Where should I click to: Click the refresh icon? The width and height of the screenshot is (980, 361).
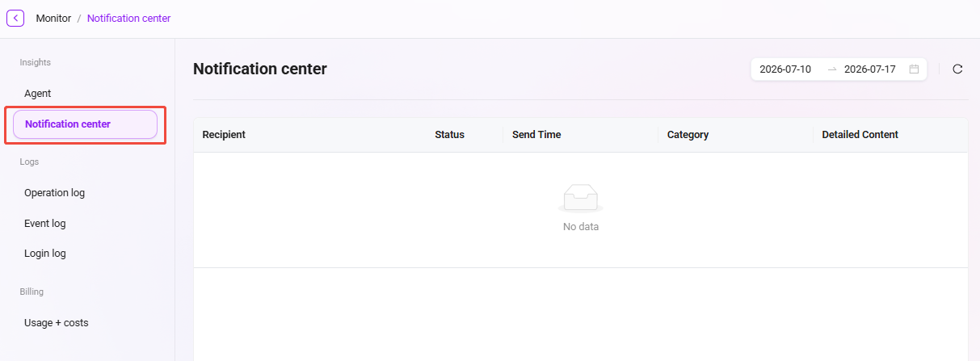click(957, 69)
